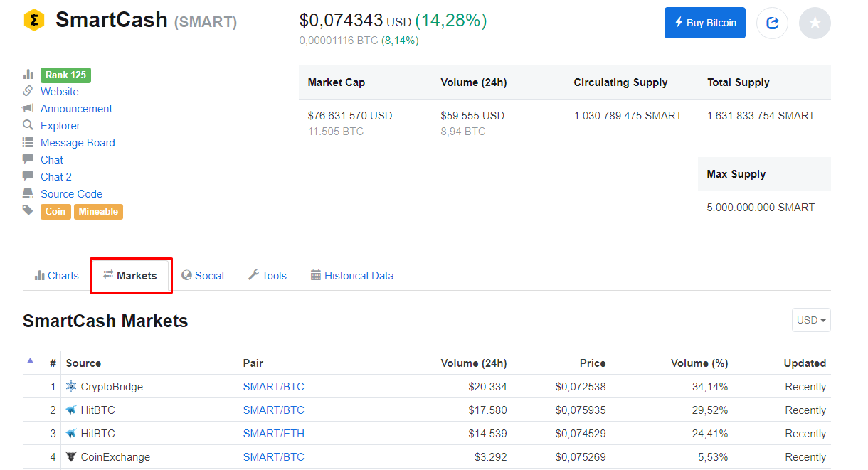Image resolution: width=868 pixels, height=470 pixels.
Task: Sort by Volume (%) column header
Action: tap(699, 363)
